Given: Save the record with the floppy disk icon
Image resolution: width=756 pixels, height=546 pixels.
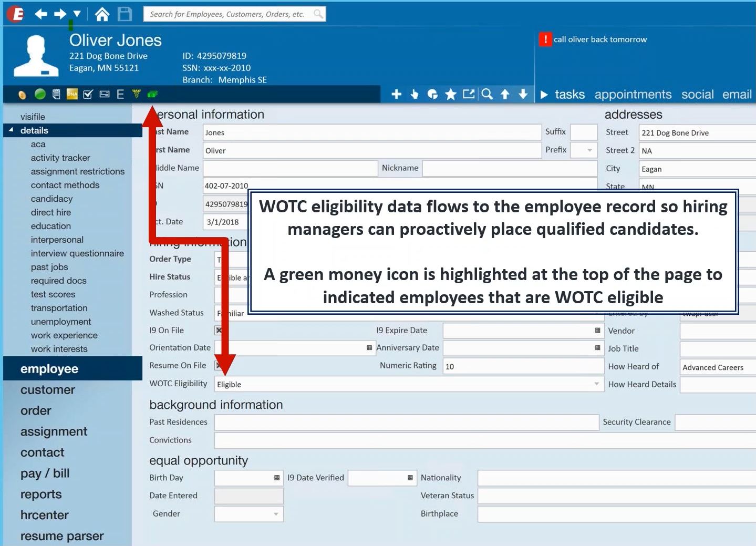Looking at the screenshot, I should coord(125,14).
